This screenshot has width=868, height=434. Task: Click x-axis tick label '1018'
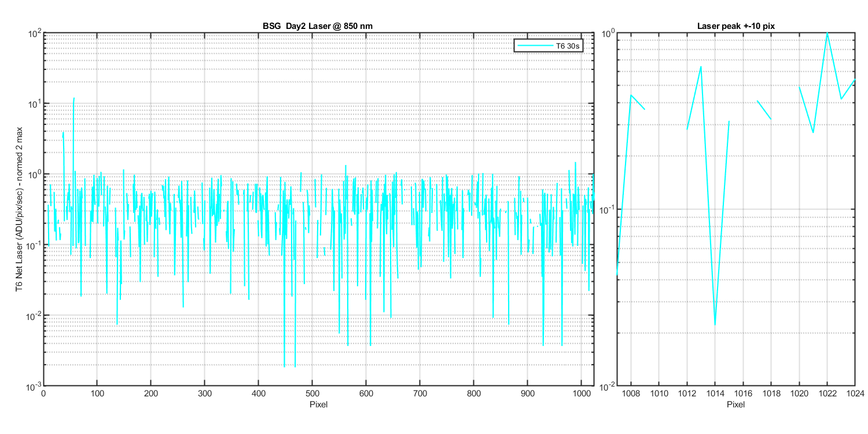pos(771,393)
